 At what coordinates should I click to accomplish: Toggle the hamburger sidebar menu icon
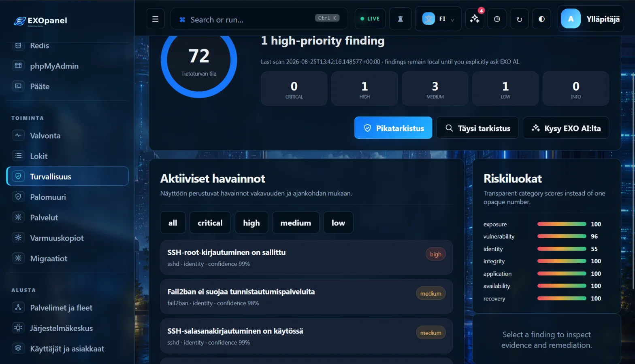pos(155,19)
